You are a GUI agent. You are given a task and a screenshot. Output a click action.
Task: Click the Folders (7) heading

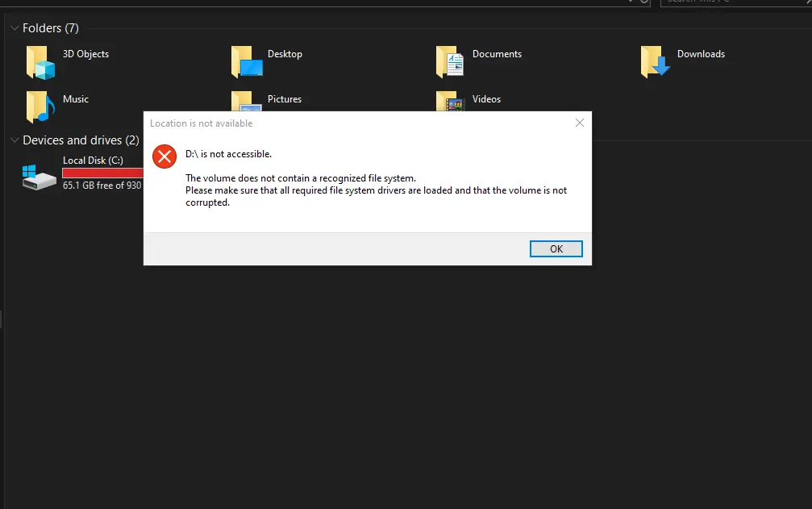(x=51, y=28)
